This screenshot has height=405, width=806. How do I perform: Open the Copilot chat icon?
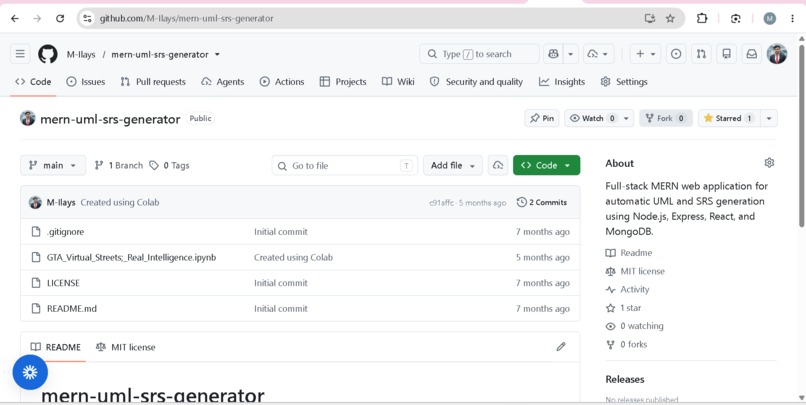(x=553, y=54)
